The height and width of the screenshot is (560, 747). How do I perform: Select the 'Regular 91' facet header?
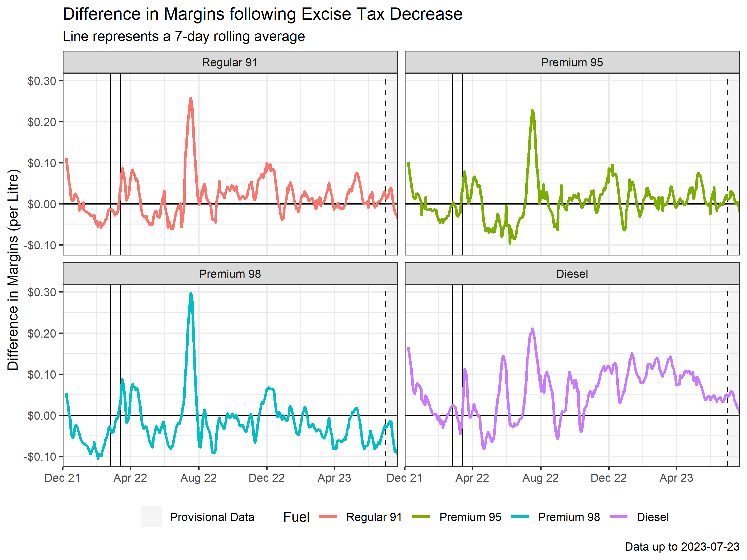(230, 62)
